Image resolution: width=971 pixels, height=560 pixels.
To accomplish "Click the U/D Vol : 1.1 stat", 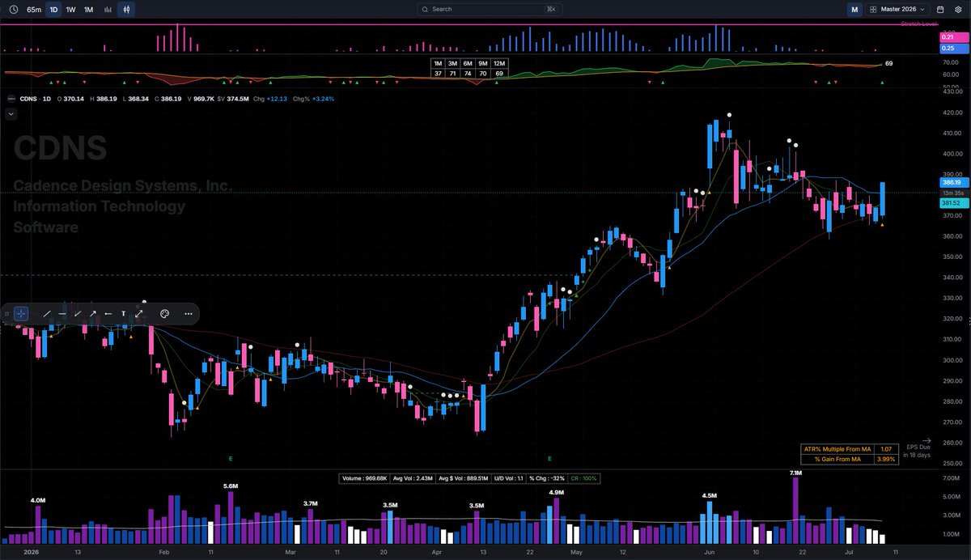I will [x=507, y=478].
